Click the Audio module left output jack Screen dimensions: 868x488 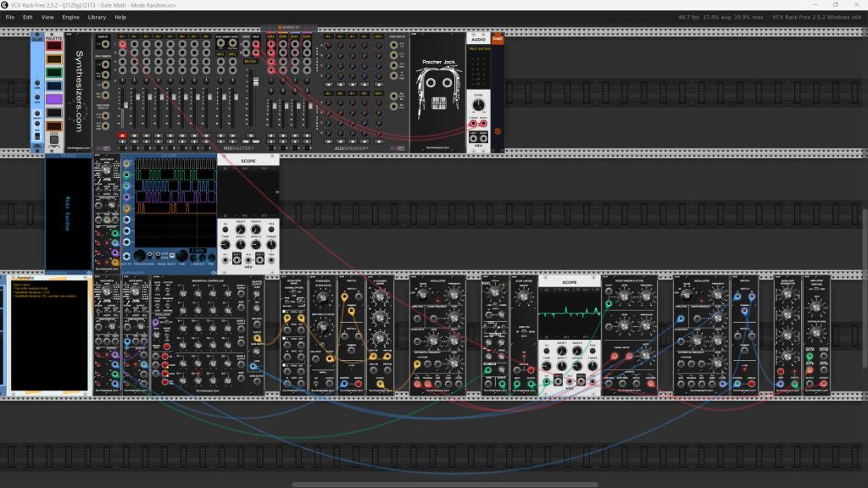tap(473, 139)
